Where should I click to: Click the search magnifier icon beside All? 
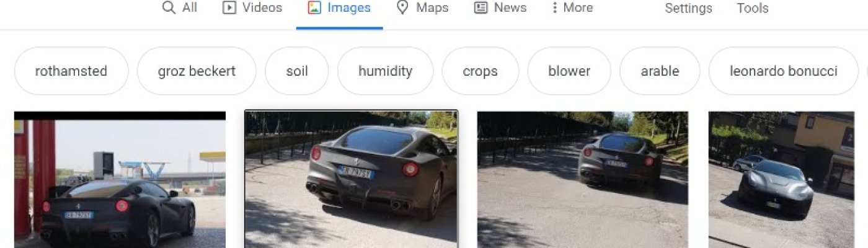(x=169, y=8)
